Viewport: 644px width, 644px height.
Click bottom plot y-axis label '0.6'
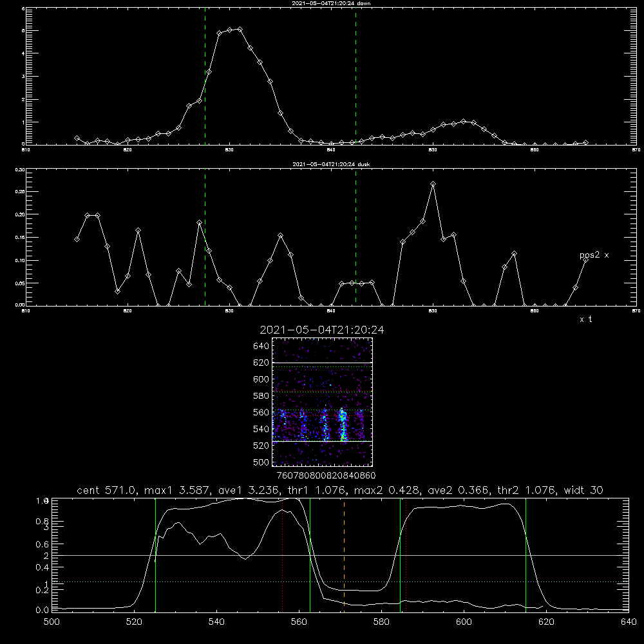point(43,544)
